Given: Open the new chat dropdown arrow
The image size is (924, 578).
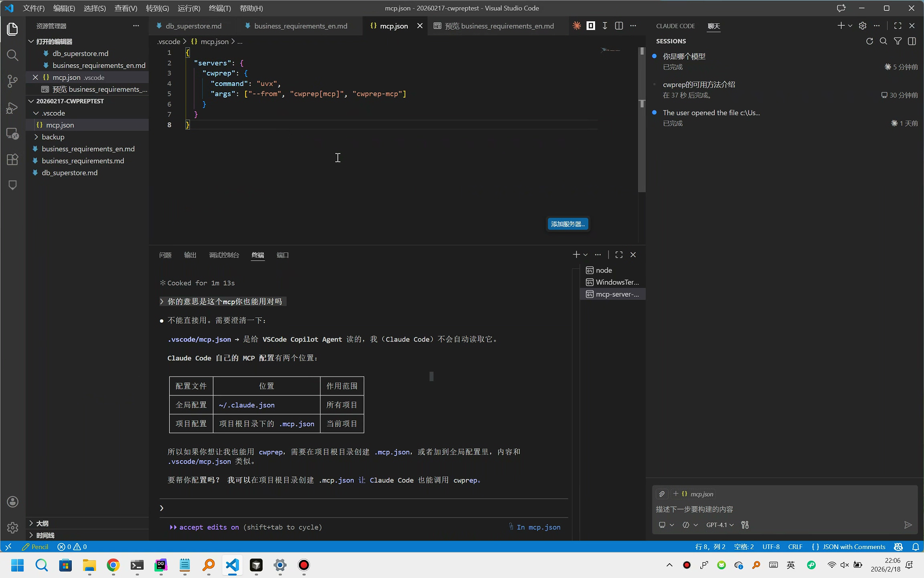Looking at the screenshot, I should [850, 26].
